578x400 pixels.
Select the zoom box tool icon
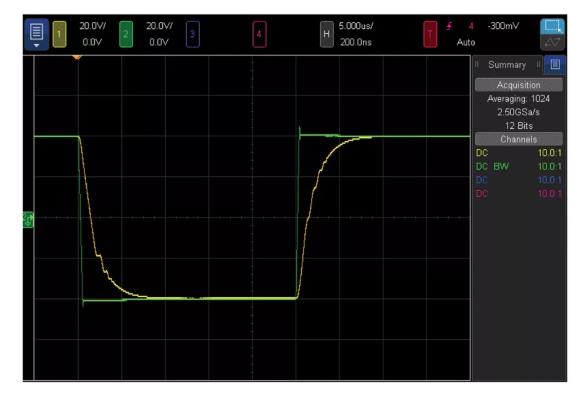tap(552, 26)
